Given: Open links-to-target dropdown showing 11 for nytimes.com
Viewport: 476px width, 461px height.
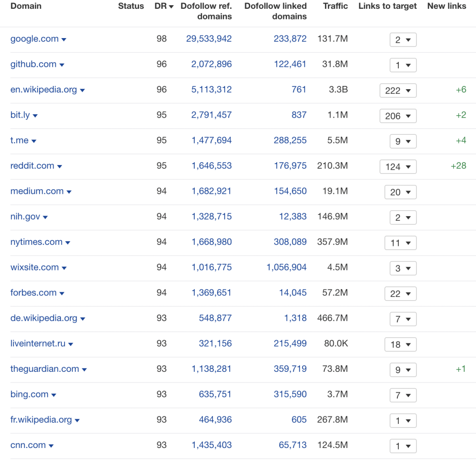Looking at the screenshot, I should (x=400, y=243).
